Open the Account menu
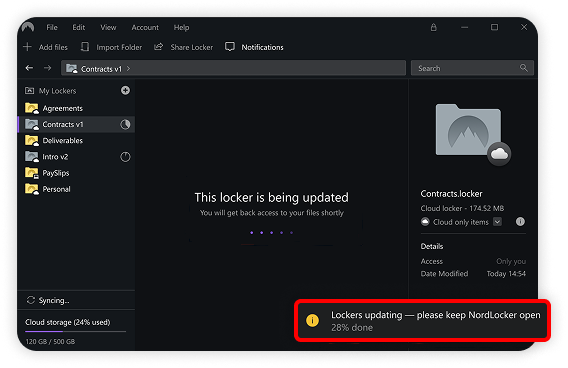 pos(145,28)
